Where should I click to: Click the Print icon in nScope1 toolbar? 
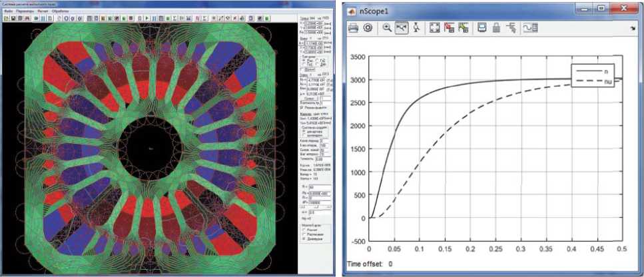coord(354,28)
